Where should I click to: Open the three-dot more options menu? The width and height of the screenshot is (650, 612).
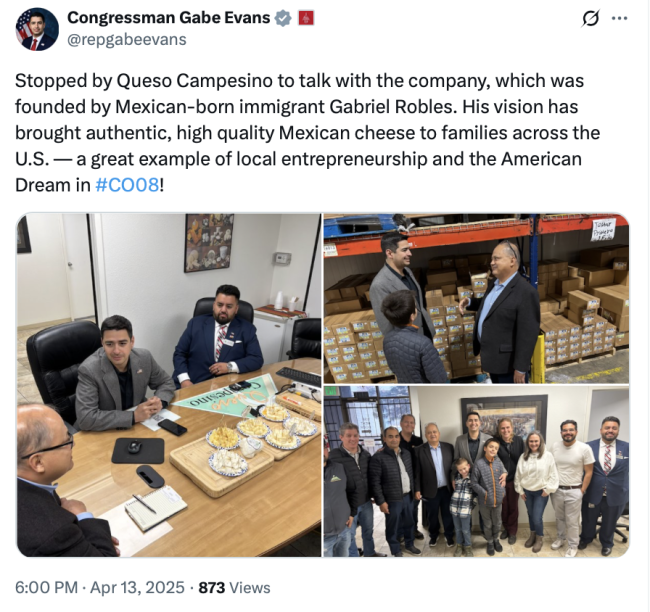coord(620,18)
